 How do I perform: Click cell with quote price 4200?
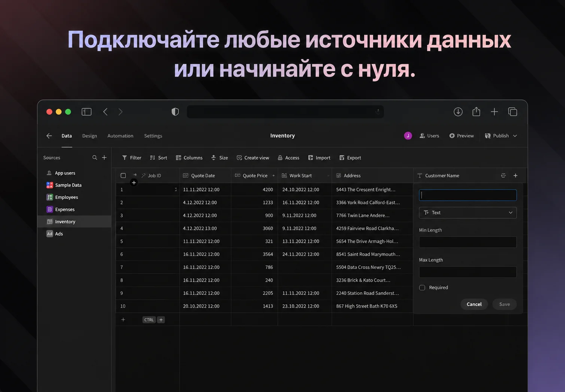255,189
